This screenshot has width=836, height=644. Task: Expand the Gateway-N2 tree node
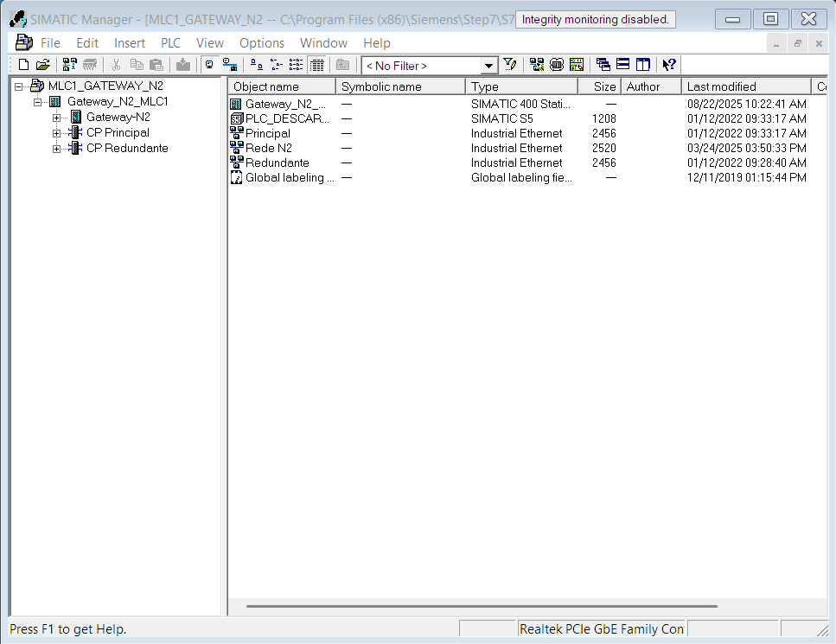[x=56, y=118]
